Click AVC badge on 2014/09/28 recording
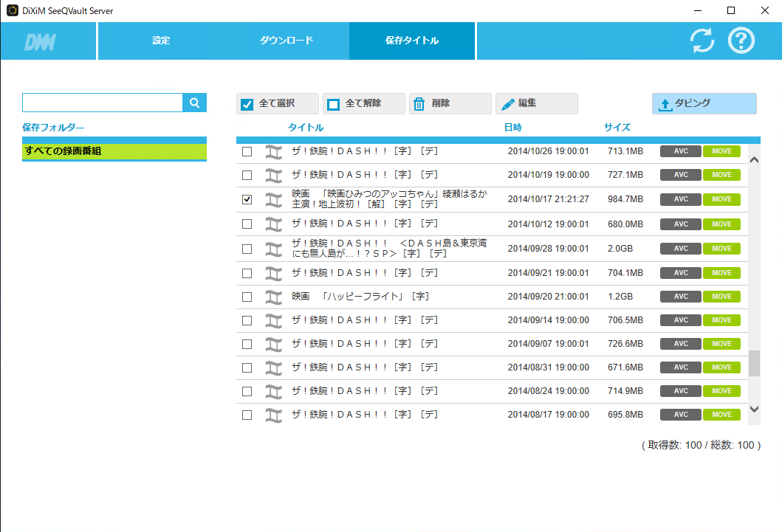 click(681, 249)
